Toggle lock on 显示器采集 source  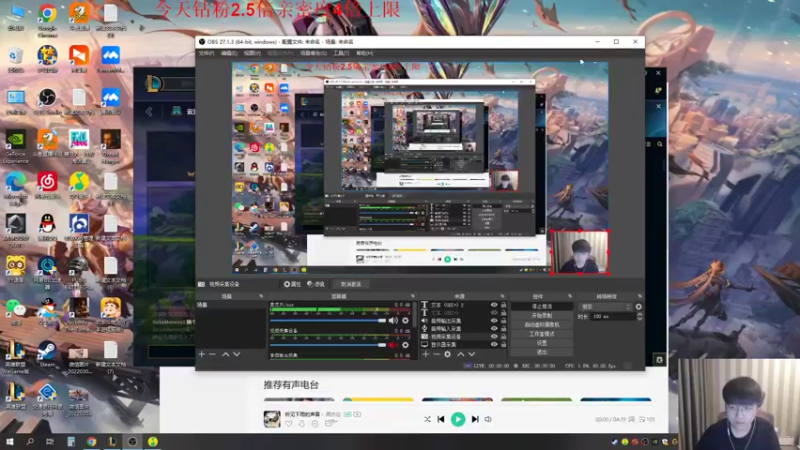[504, 344]
